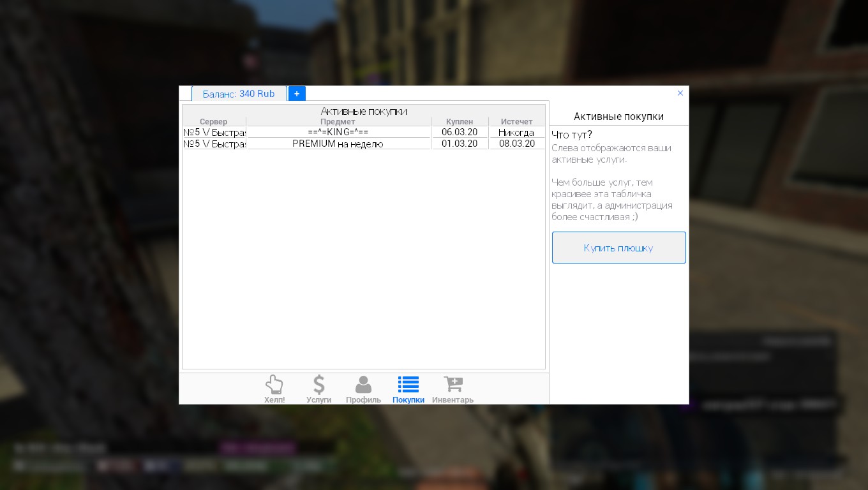Viewport: 868px width, 490px height.
Task: Sort by the Предмет column header
Action: (x=338, y=122)
